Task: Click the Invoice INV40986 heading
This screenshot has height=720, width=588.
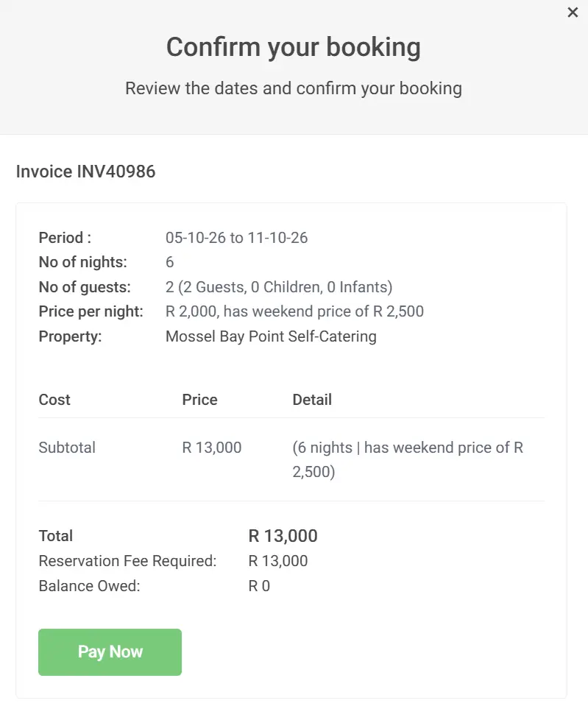Action: (85, 172)
